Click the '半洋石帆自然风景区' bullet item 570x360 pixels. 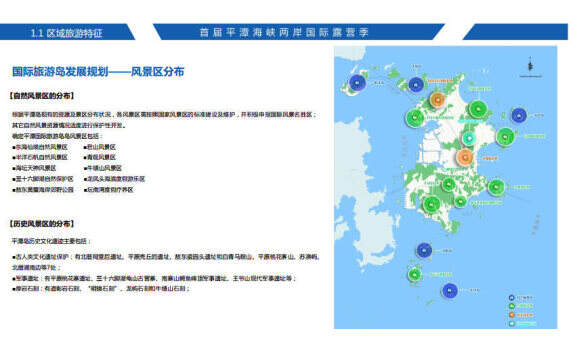tap(40, 157)
